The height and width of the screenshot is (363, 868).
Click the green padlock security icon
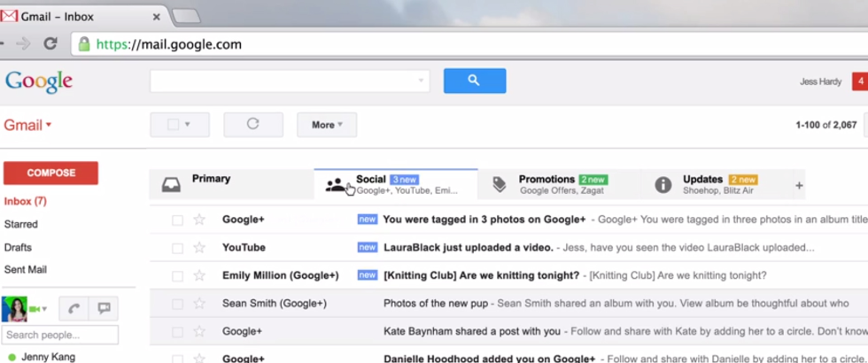pyautogui.click(x=83, y=44)
